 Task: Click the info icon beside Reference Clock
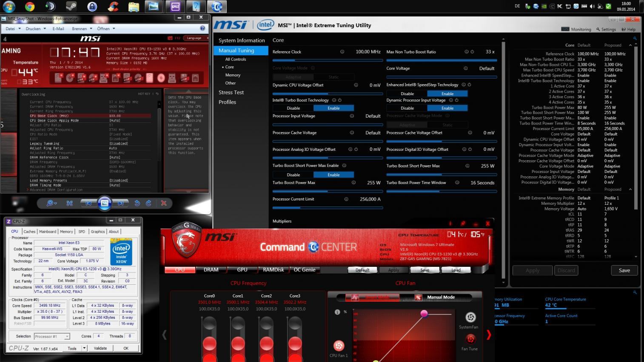tap(342, 52)
